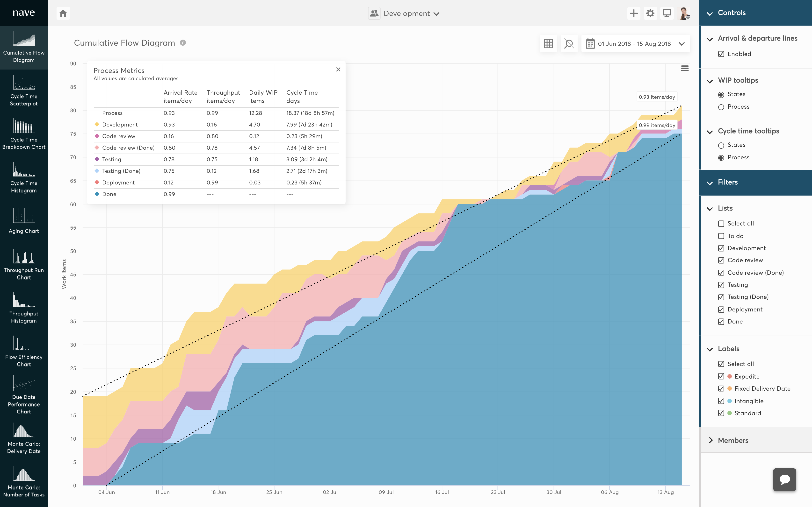Toggle the Enabled checkbox under Arrival & departure lines

[721, 54]
